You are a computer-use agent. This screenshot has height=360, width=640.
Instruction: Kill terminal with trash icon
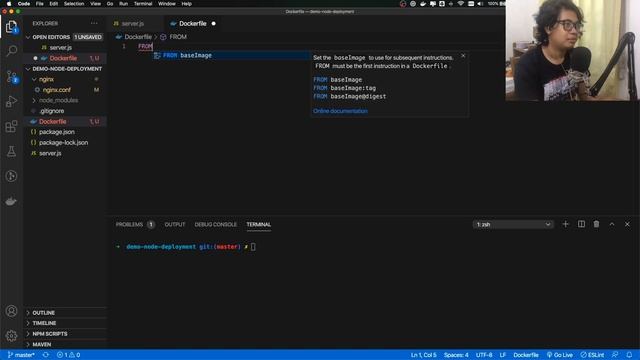pos(596,224)
